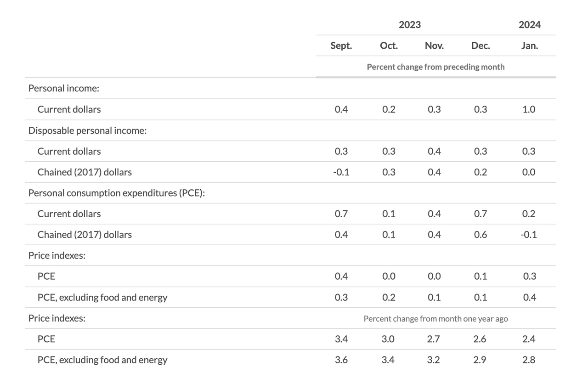Click the 'Personal consumption expendit­ures (PCE):' row label
Screen dimensions: 588x384
click(116, 193)
